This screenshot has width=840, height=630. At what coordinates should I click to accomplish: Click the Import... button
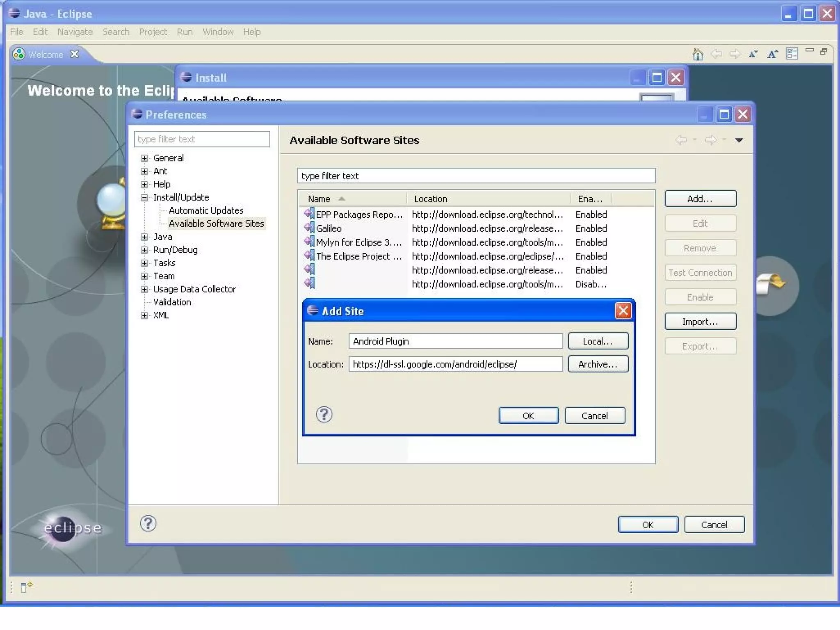pos(700,322)
